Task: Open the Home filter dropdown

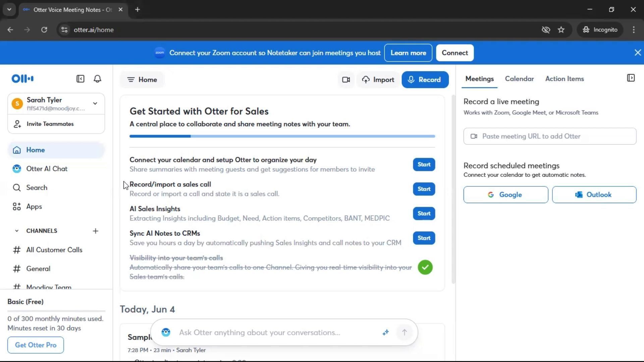Action: coord(142,80)
